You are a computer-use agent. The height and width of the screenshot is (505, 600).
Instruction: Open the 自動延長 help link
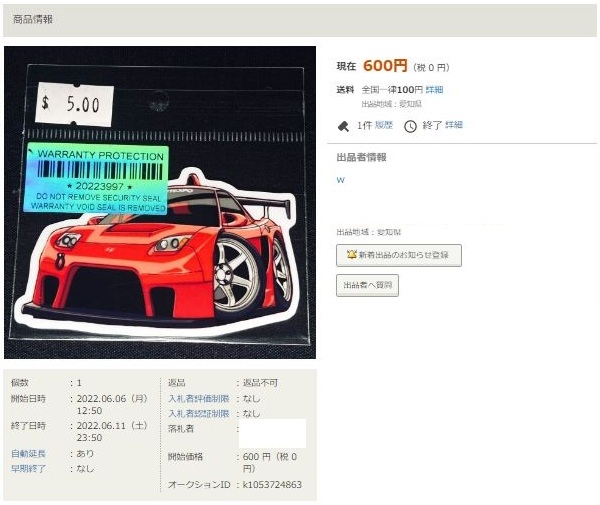coord(28,454)
